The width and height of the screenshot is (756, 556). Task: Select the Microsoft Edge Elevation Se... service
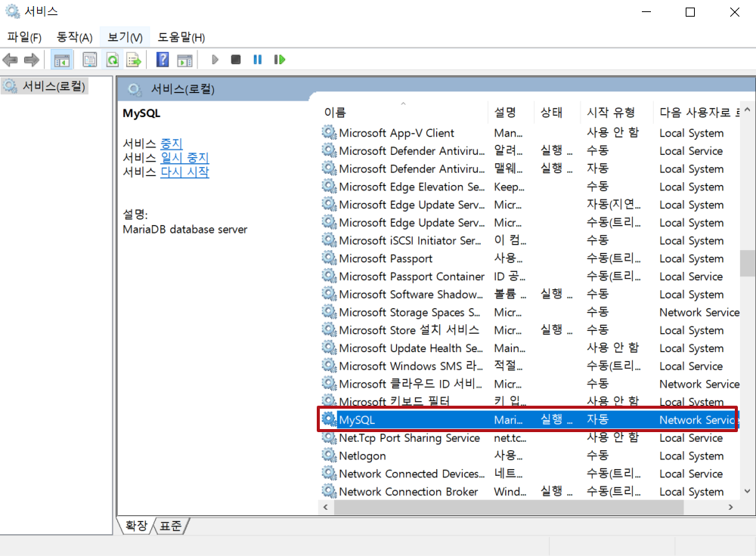528,187
